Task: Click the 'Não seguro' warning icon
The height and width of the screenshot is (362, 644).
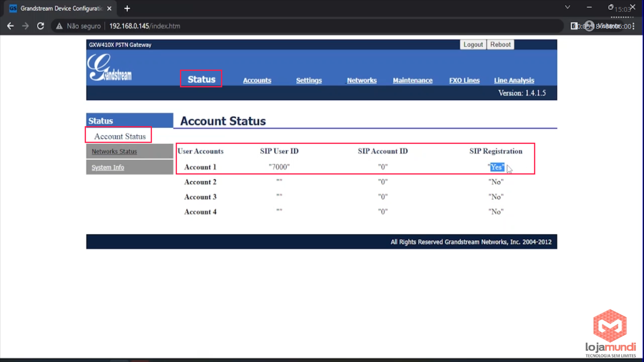Action: [x=59, y=26]
